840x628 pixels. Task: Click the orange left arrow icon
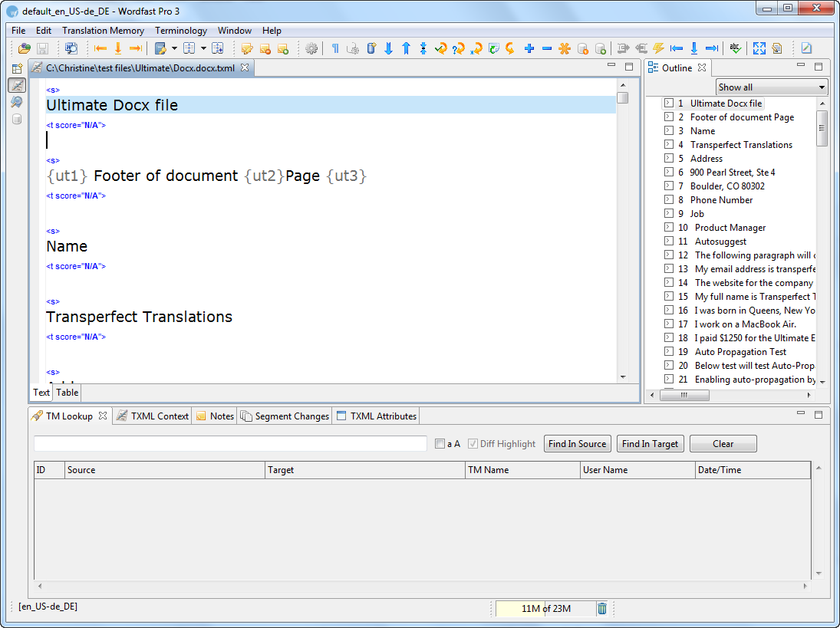(x=100, y=49)
